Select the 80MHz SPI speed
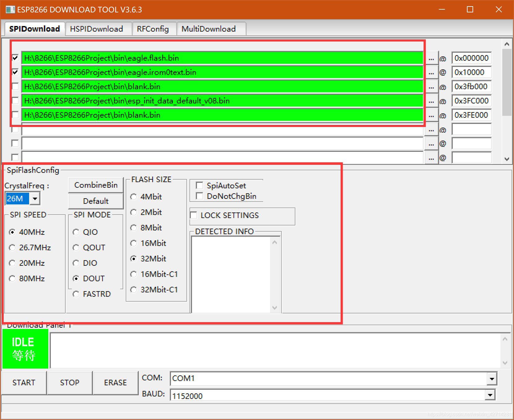The image size is (514, 420). point(12,278)
